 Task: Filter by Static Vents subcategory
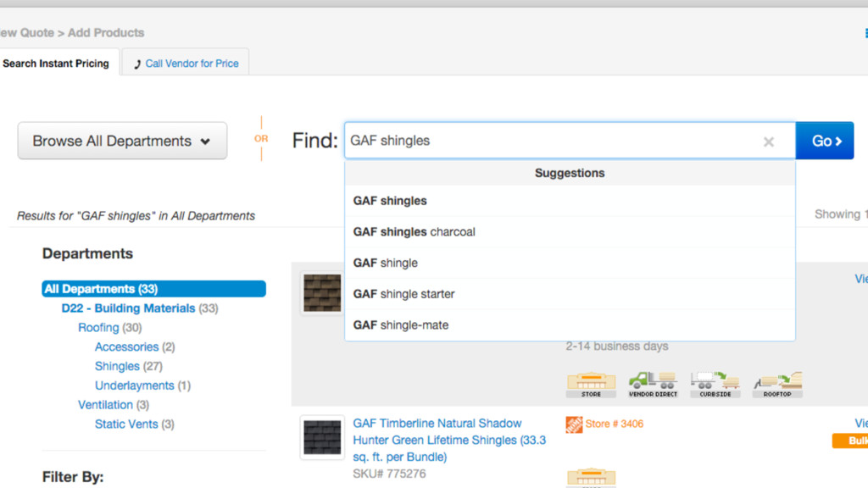(x=126, y=424)
